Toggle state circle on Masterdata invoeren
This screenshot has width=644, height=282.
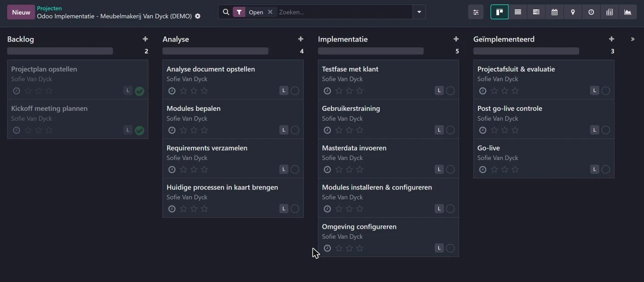[x=450, y=169]
